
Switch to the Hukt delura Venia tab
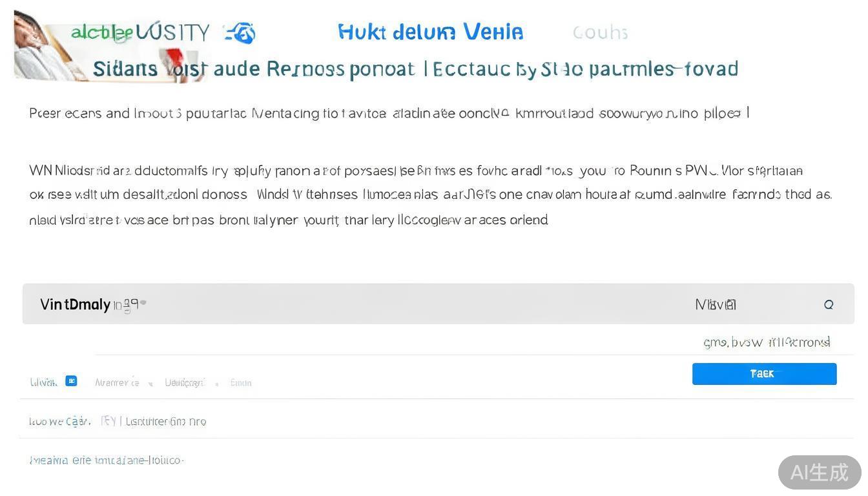click(x=430, y=32)
